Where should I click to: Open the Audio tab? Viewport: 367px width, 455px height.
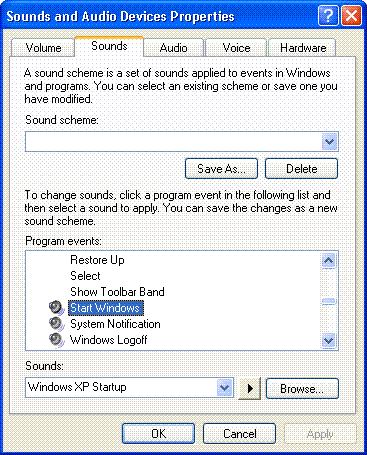173,48
